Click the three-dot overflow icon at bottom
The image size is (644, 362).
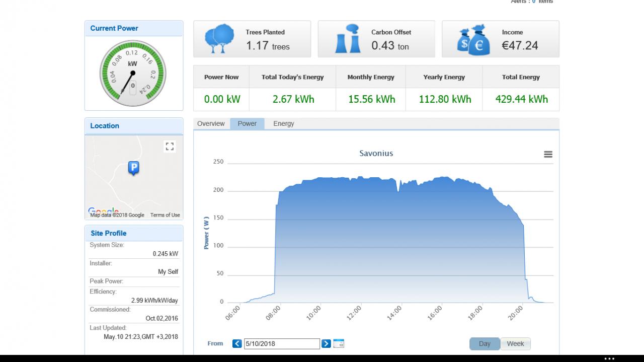[609, 359]
